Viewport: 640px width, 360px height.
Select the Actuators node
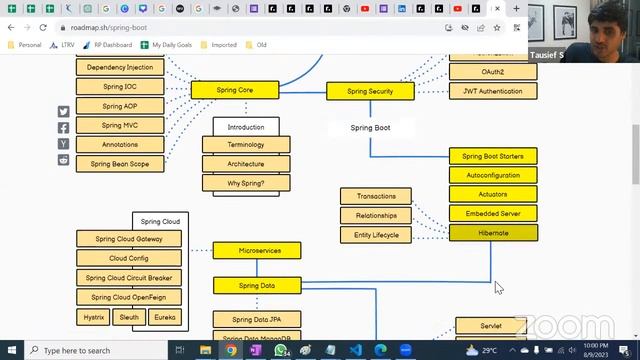pos(493,194)
